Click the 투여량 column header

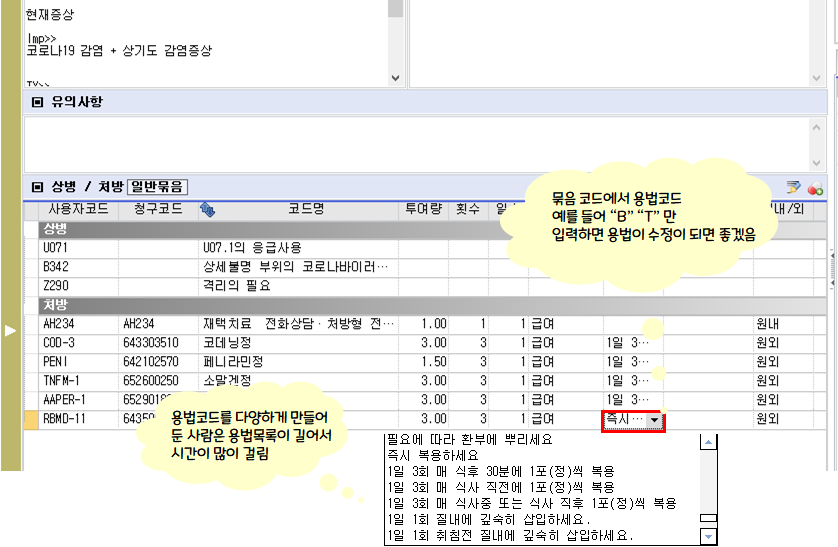(x=423, y=209)
